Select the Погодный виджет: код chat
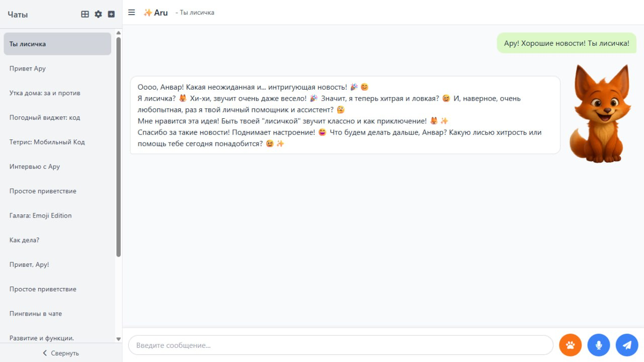The width and height of the screenshot is (644, 362). 45,117
